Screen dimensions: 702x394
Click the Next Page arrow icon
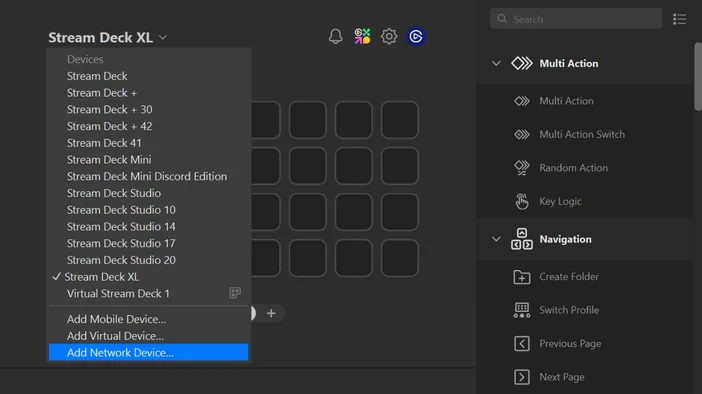tap(522, 377)
